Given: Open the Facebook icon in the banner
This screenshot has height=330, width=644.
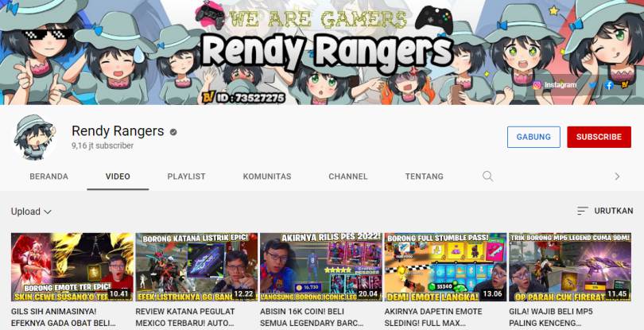Looking at the screenshot, I should (609, 85).
